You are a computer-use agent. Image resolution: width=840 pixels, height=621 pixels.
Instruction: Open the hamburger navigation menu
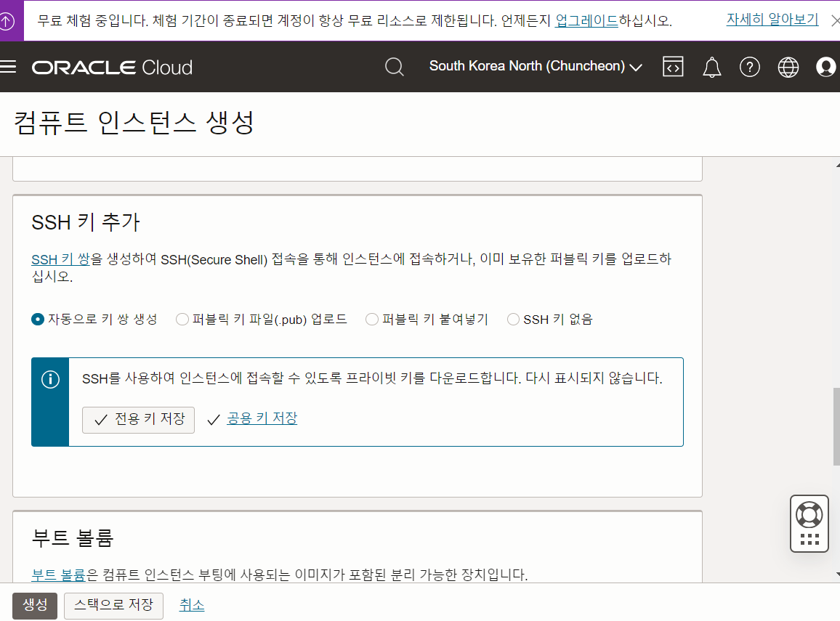click(8, 67)
